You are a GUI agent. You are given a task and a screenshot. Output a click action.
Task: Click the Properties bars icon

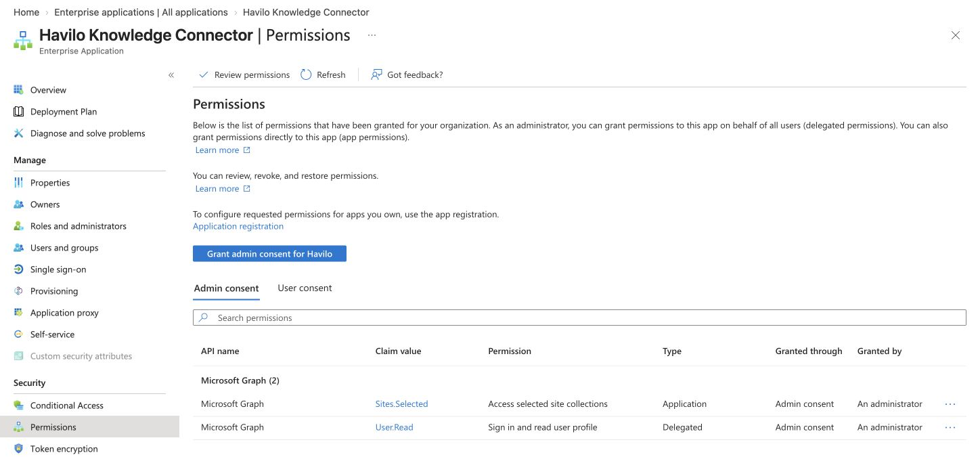pos(19,183)
